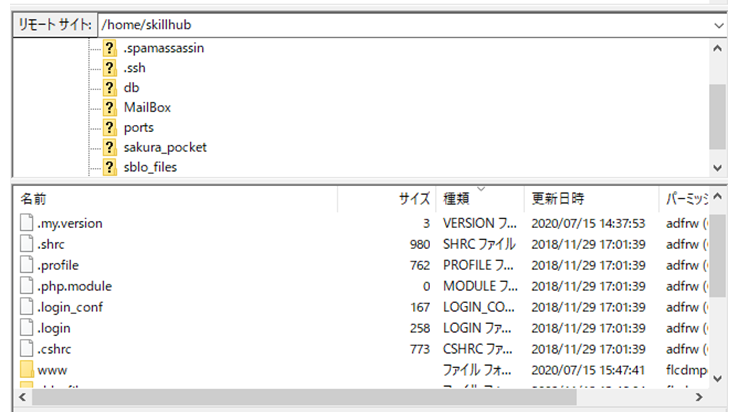
Task: Select MailBox in the remote tree
Action: tap(147, 107)
